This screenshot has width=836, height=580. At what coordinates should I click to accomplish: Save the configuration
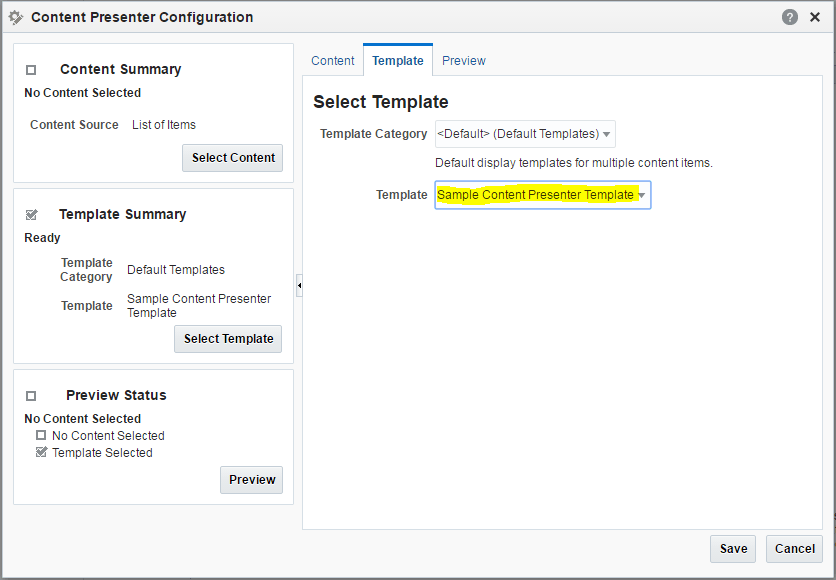pos(733,549)
